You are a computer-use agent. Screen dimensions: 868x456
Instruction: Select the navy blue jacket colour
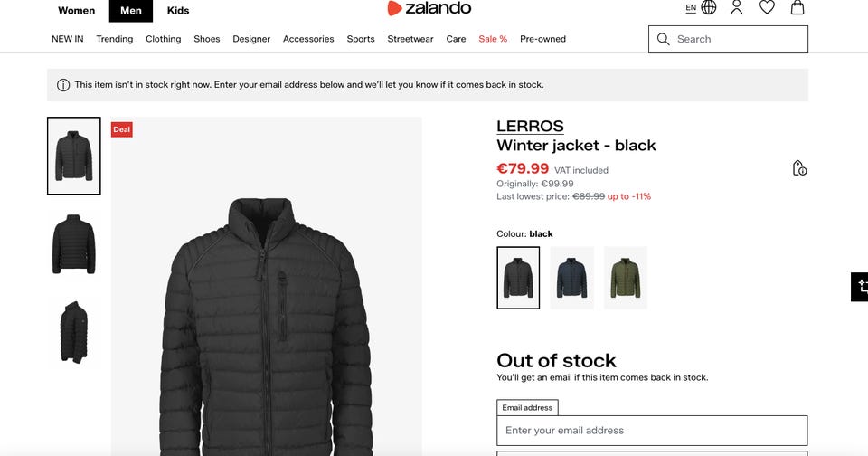click(571, 278)
